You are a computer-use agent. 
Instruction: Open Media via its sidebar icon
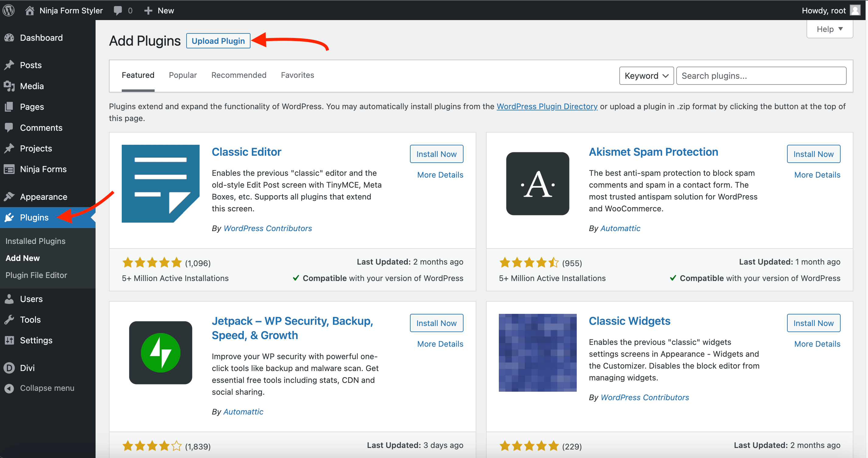(9, 86)
